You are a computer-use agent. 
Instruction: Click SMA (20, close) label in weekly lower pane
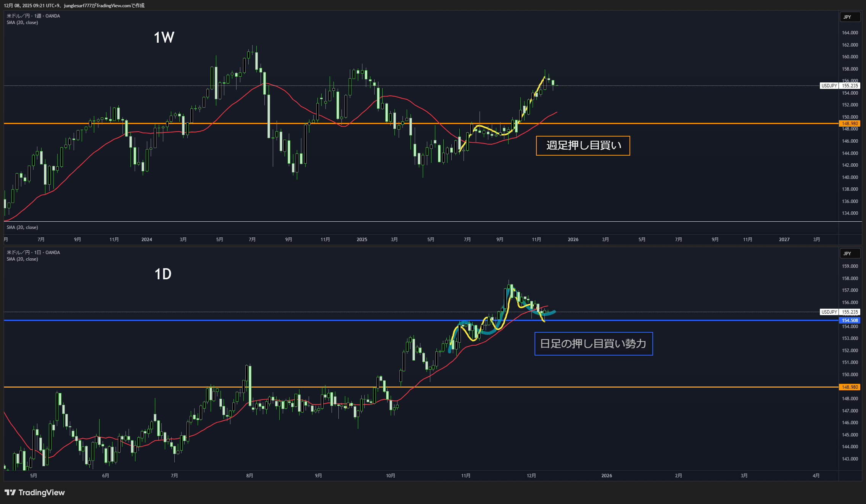click(x=22, y=227)
